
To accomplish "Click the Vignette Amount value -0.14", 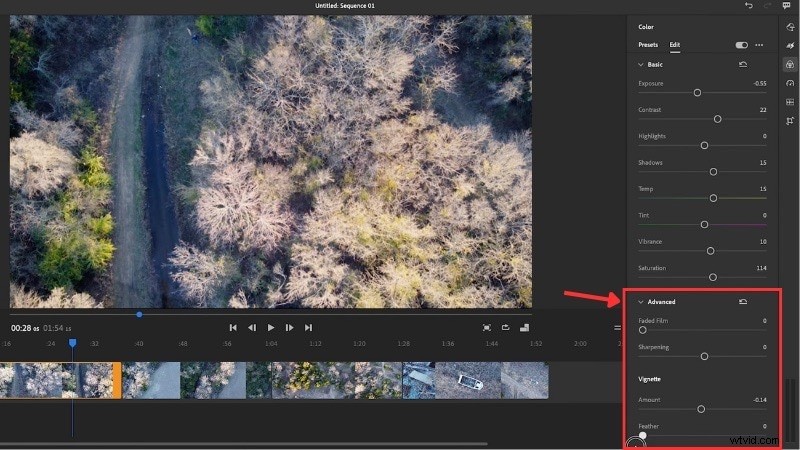I will coord(759,399).
